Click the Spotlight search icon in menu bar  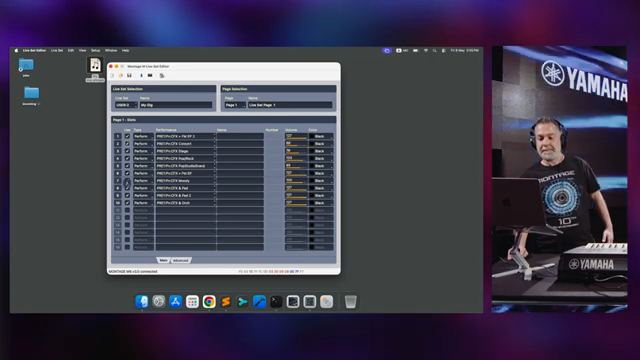(434, 51)
